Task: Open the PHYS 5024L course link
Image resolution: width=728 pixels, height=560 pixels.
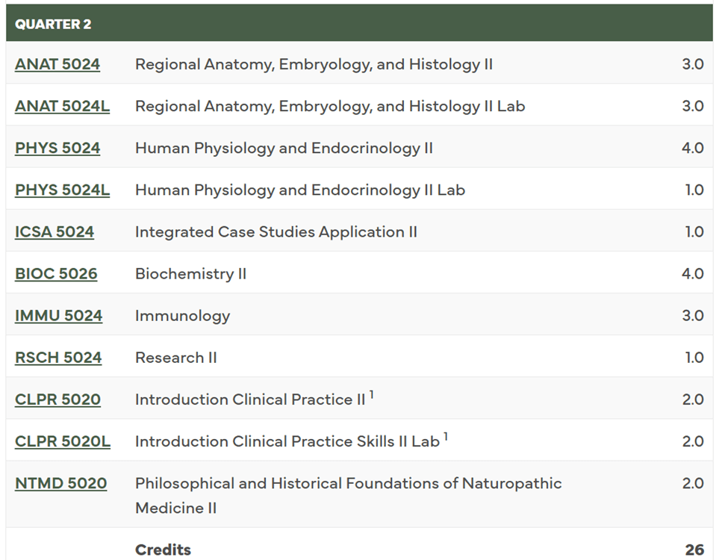Action: 62,190
